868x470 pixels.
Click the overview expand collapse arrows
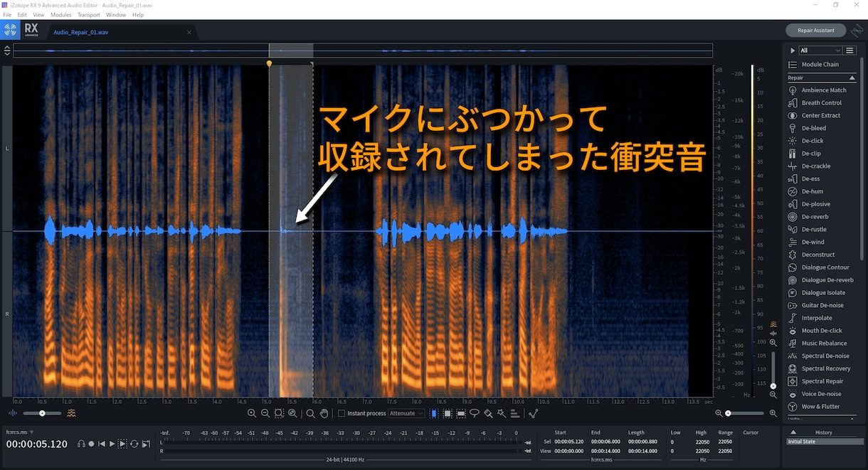pos(7,50)
